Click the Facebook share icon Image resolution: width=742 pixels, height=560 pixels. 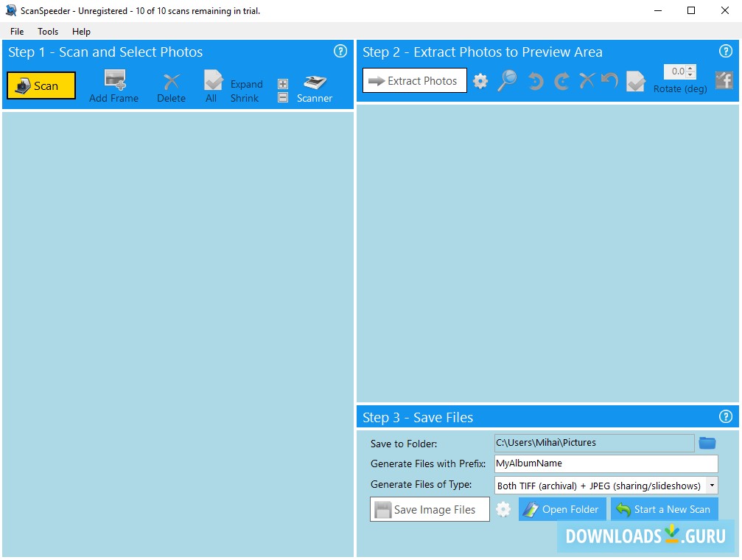[x=724, y=80]
